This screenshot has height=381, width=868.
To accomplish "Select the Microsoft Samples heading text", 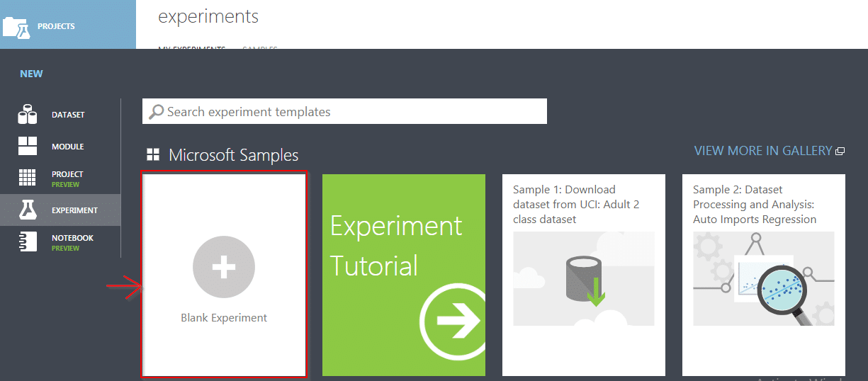I will tap(234, 155).
